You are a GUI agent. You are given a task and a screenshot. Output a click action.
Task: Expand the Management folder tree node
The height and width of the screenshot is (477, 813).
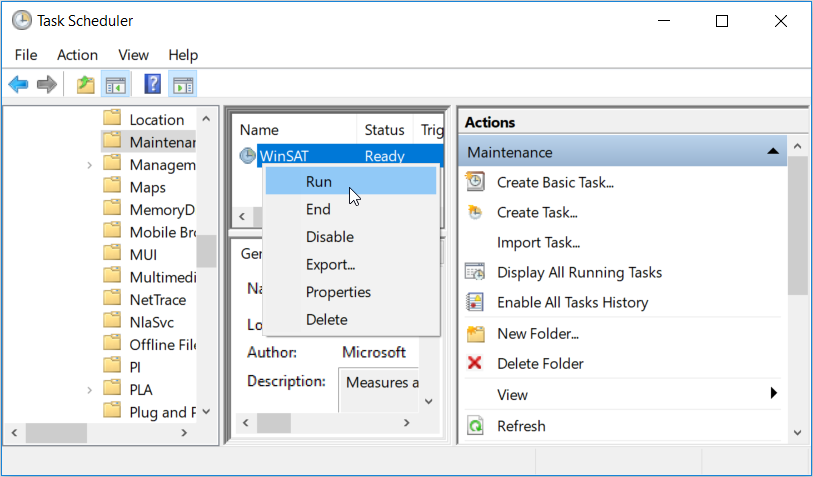point(90,165)
